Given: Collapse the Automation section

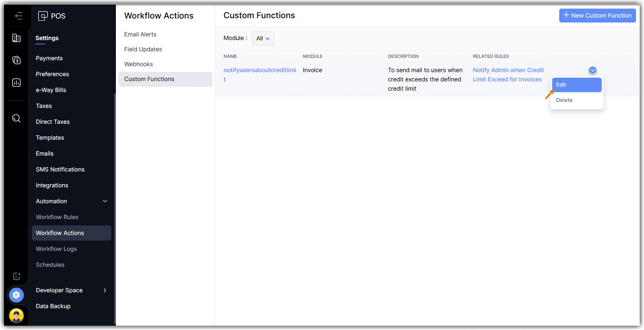Looking at the screenshot, I should (105, 201).
